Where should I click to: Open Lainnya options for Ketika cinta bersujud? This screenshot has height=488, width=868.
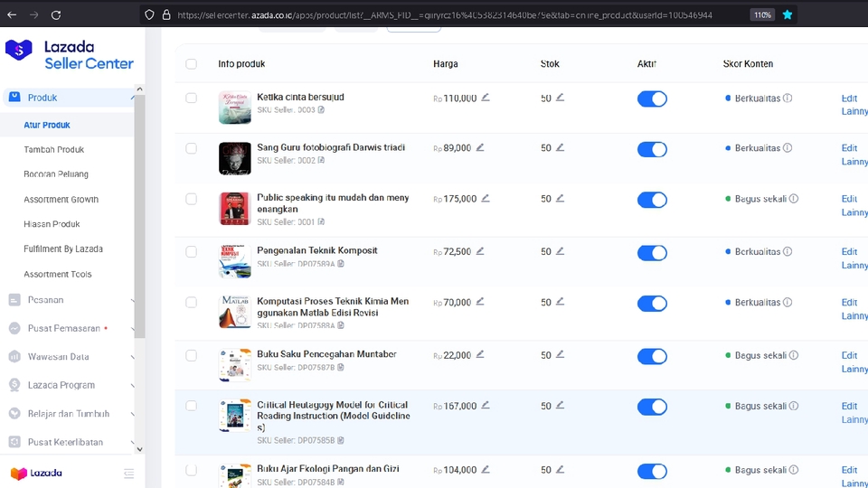(x=854, y=111)
